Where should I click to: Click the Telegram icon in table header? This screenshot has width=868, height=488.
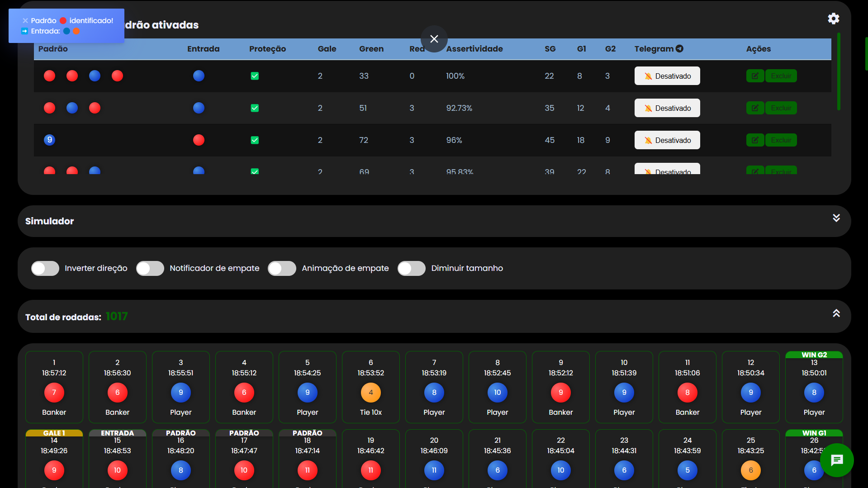[x=679, y=49]
